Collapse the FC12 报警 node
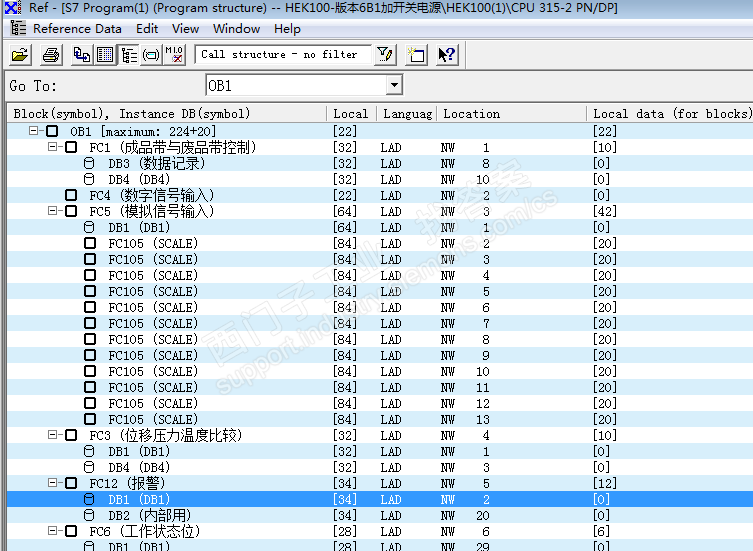Viewport: 753px width, 551px height. pyautogui.click(x=52, y=483)
